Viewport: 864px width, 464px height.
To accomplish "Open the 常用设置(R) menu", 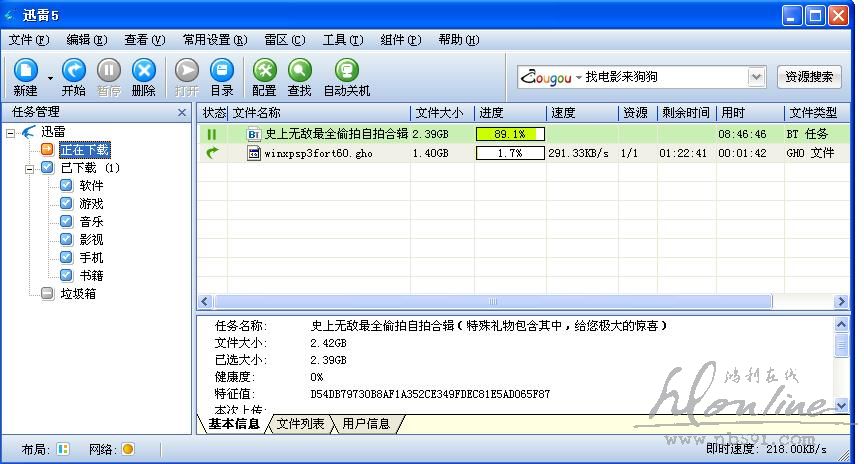I will [215, 40].
